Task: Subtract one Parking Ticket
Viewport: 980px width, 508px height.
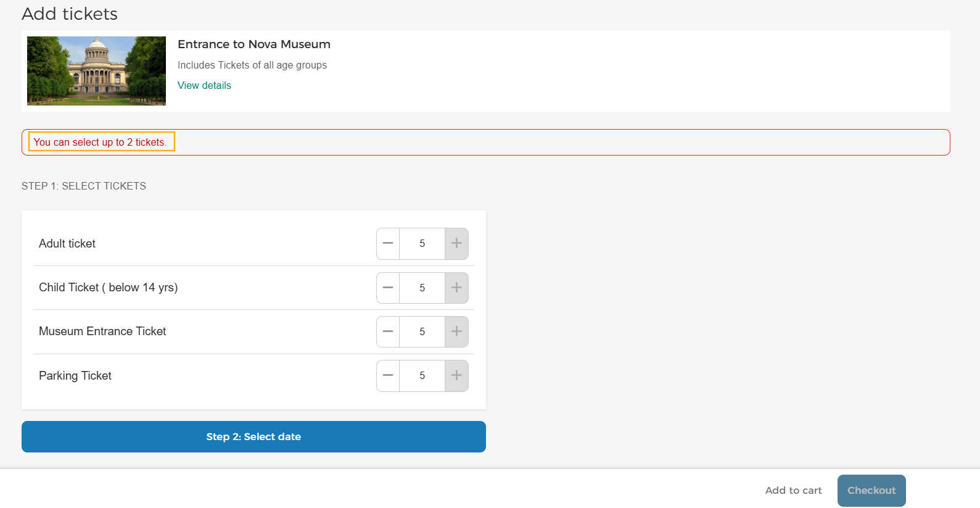Action: click(388, 375)
